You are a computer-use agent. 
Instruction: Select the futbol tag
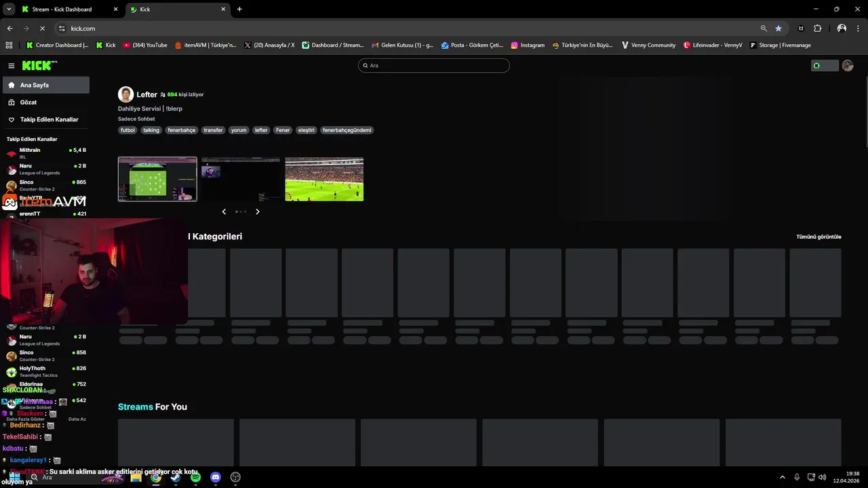point(127,130)
